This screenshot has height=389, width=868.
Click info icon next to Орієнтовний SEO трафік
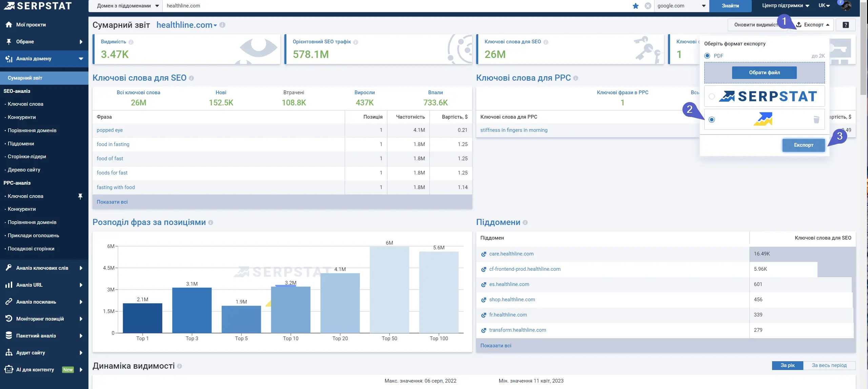pos(356,42)
